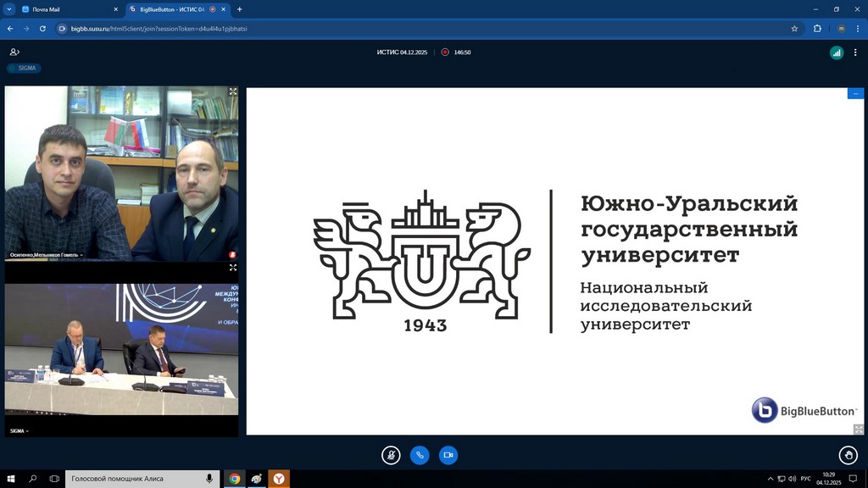Open the browser extensions puzzle icon
Image resolution: width=868 pixels, height=488 pixels.
(817, 28)
